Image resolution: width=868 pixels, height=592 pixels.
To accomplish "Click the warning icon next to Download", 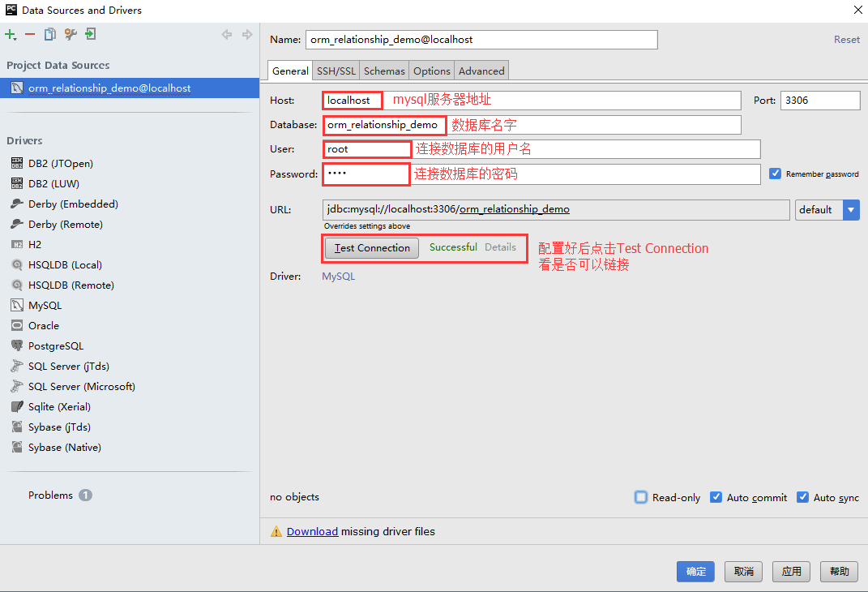I will pos(276,532).
